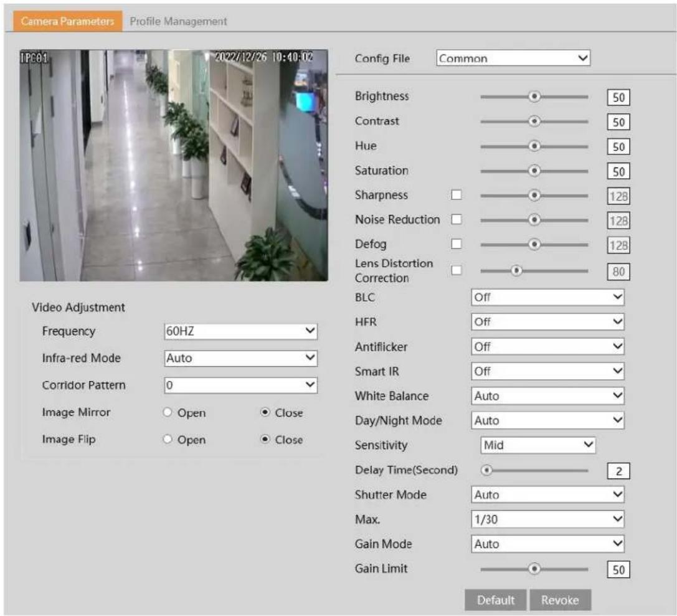Screen dimensions: 677x616
Task: Open the Shutter Mode dropdown
Action: point(547,495)
